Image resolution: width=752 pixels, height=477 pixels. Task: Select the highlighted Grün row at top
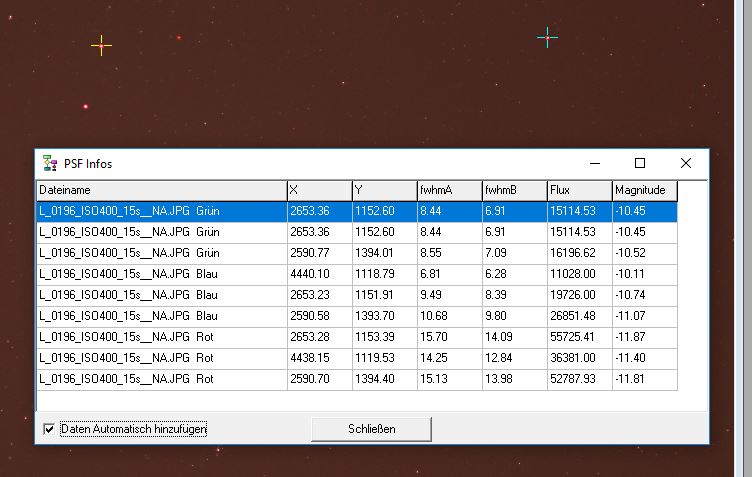pyautogui.click(x=160, y=211)
